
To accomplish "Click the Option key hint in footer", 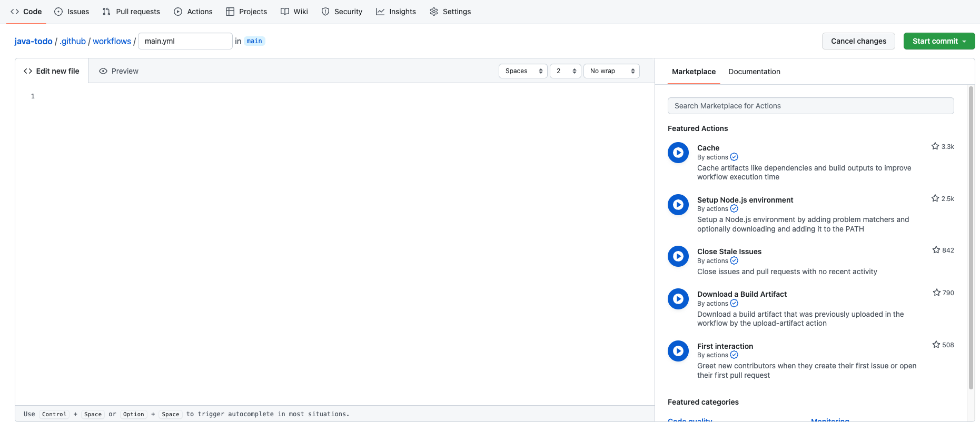I will click(x=134, y=414).
